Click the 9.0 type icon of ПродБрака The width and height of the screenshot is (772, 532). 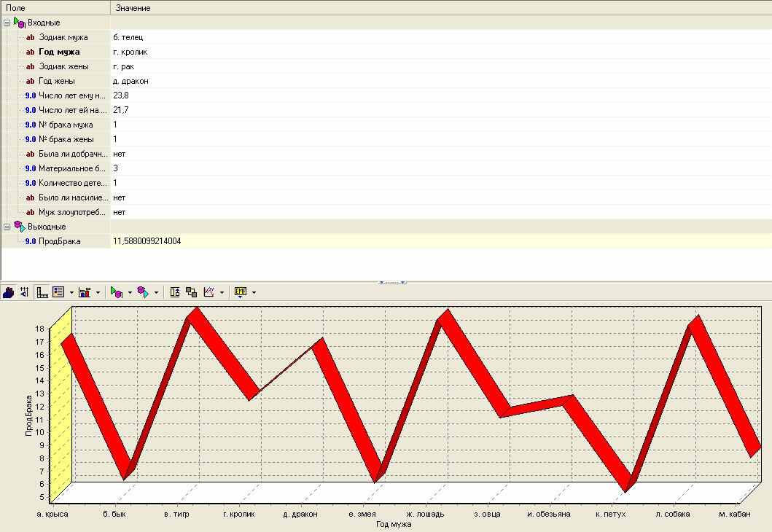pos(31,242)
